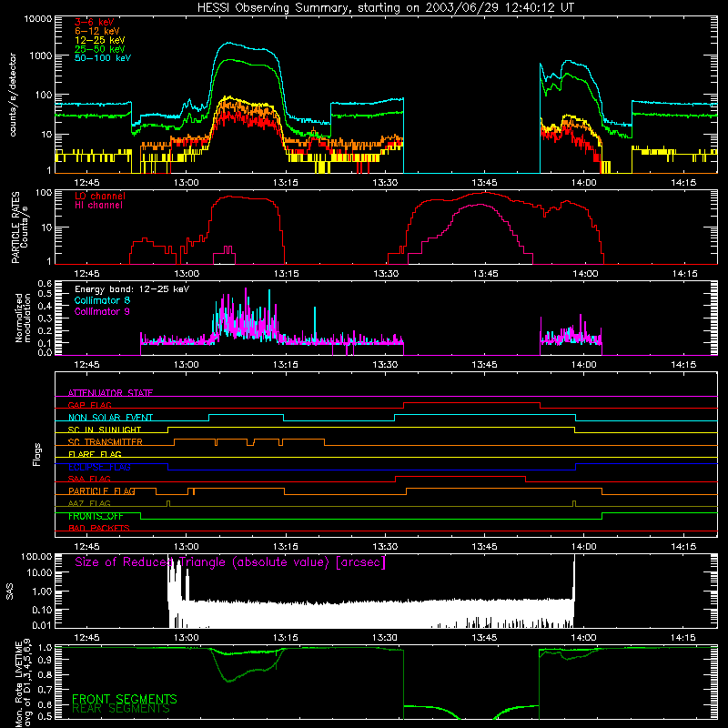Click the BAD PACKETS flag label
Image resolution: width=728 pixels, height=728 pixels.
(99, 528)
